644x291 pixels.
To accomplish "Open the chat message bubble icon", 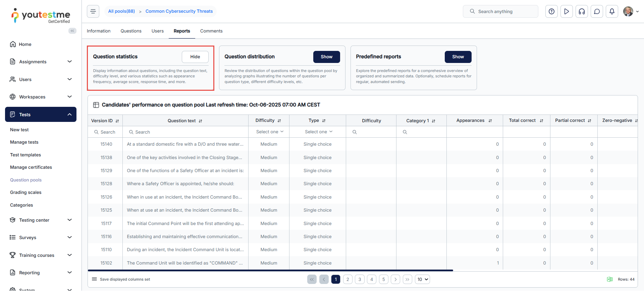I will click(x=597, y=11).
